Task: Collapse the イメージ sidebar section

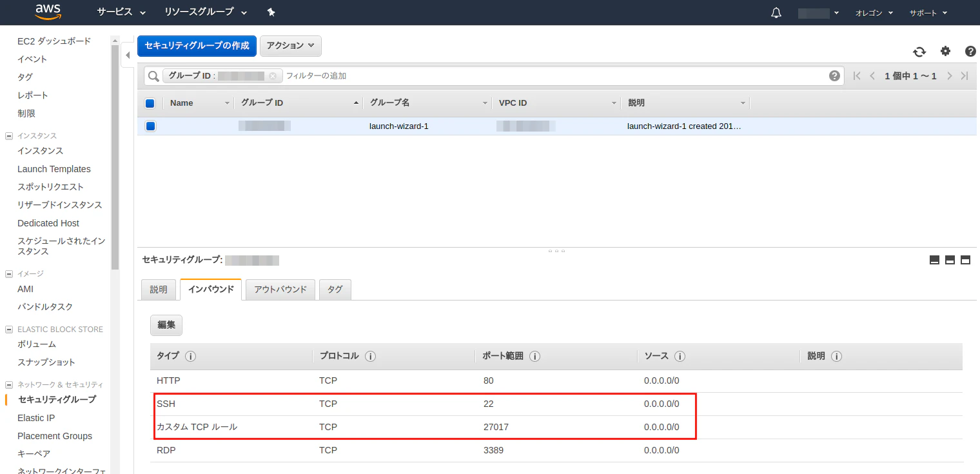Action: click(9, 274)
